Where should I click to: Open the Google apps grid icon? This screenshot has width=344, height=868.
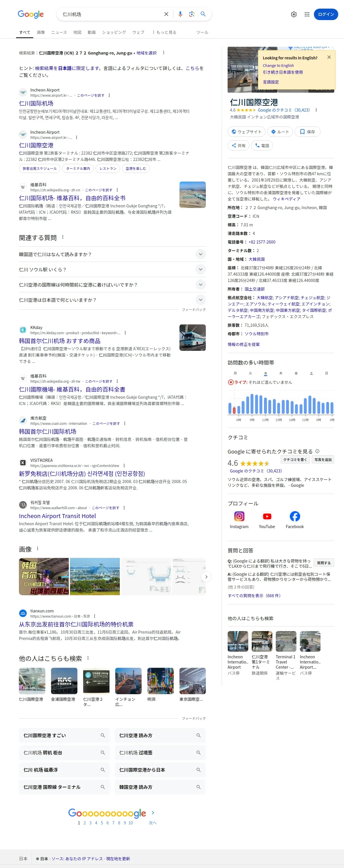point(307,15)
